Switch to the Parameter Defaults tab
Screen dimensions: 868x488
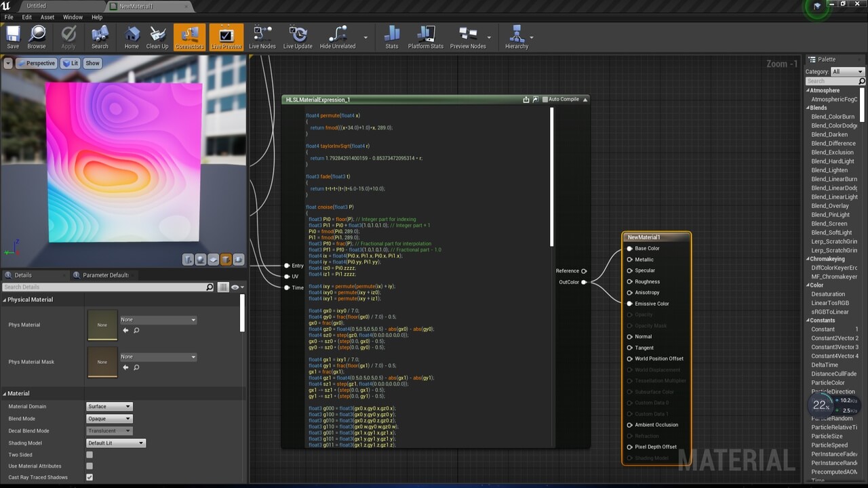[x=105, y=275]
